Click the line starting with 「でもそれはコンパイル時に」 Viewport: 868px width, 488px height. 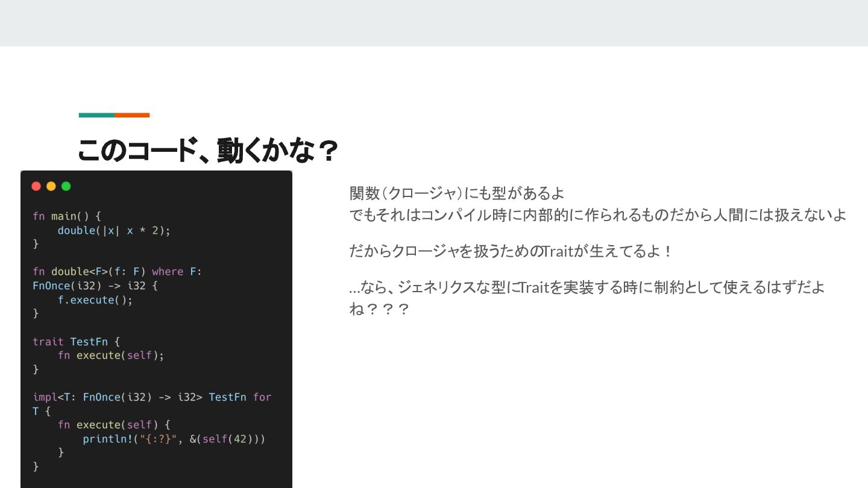click(597, 214)
